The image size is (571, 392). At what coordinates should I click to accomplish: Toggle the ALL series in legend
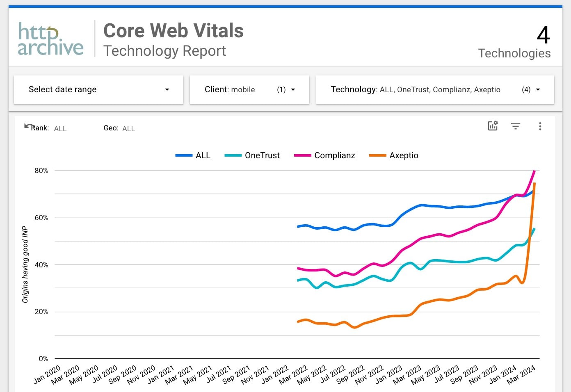pyautogui.click(x=193, y=155)
